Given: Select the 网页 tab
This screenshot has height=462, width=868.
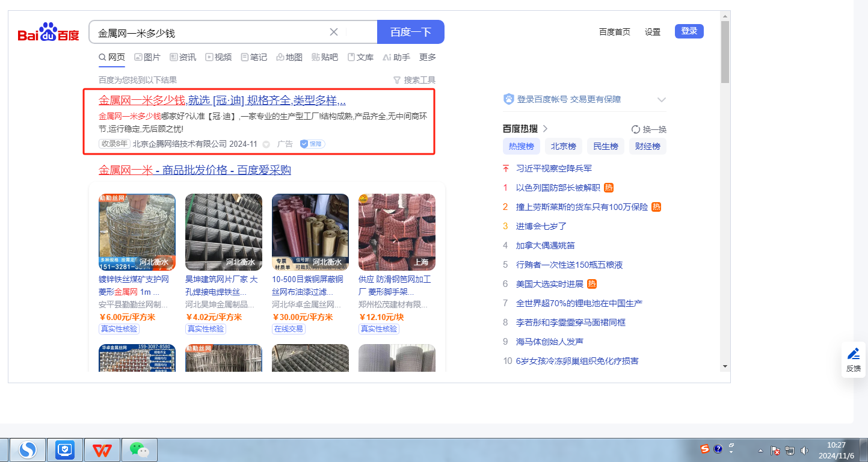Looking at the screenshot, I should tap(112, 57).
